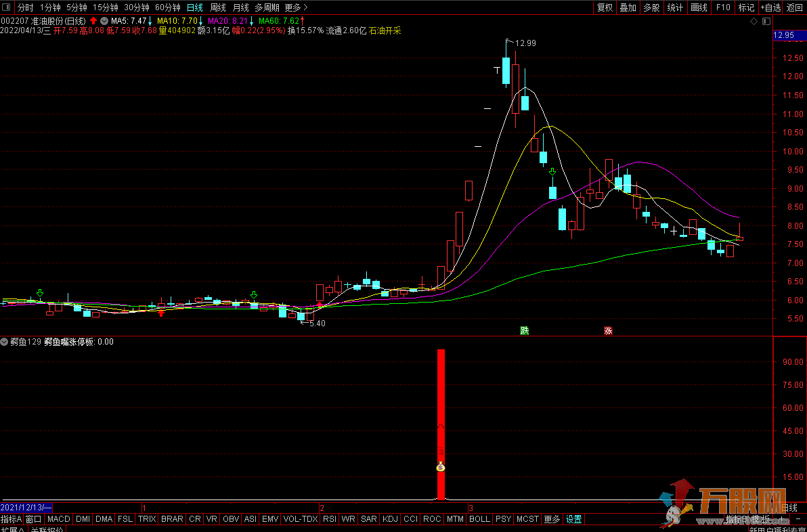Viewport: 807px width, 532px height.
Task: Open the 多周期 multi-period view
Action: 267,7
